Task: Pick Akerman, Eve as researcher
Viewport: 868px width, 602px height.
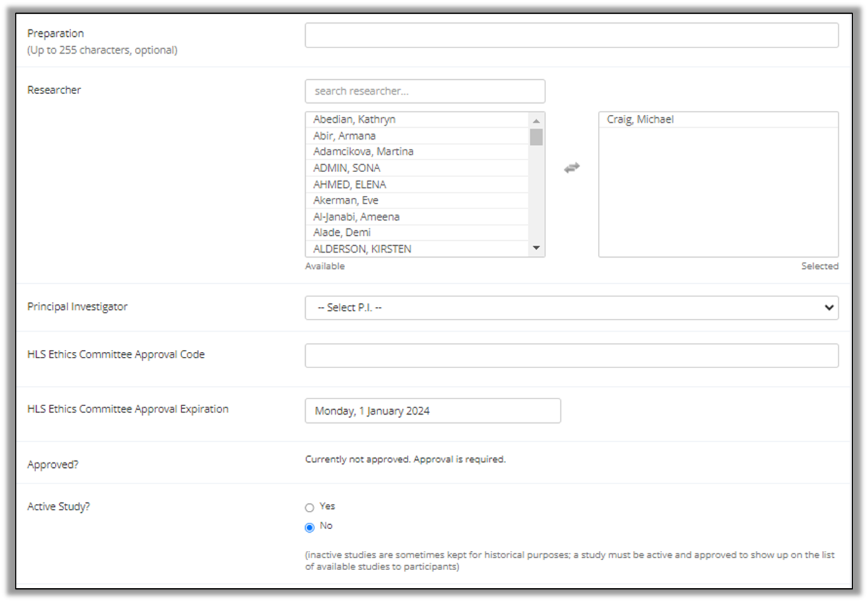Action: point(346,200)
